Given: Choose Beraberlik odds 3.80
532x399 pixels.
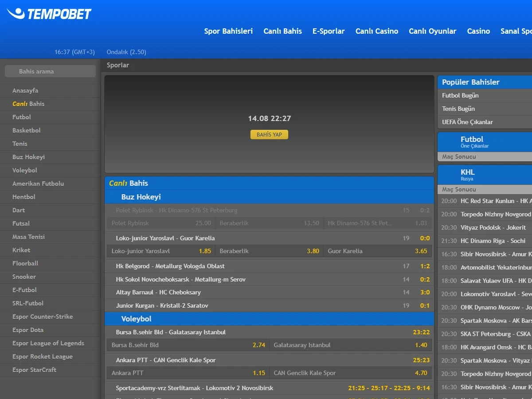Looking at the screenshot, I should [270, 251].
